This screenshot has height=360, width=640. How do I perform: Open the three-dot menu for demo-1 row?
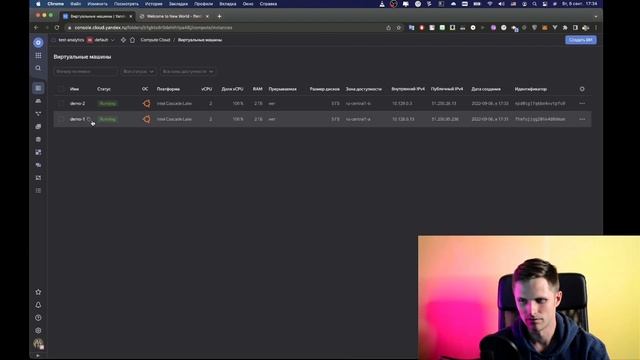coord(582,119)
